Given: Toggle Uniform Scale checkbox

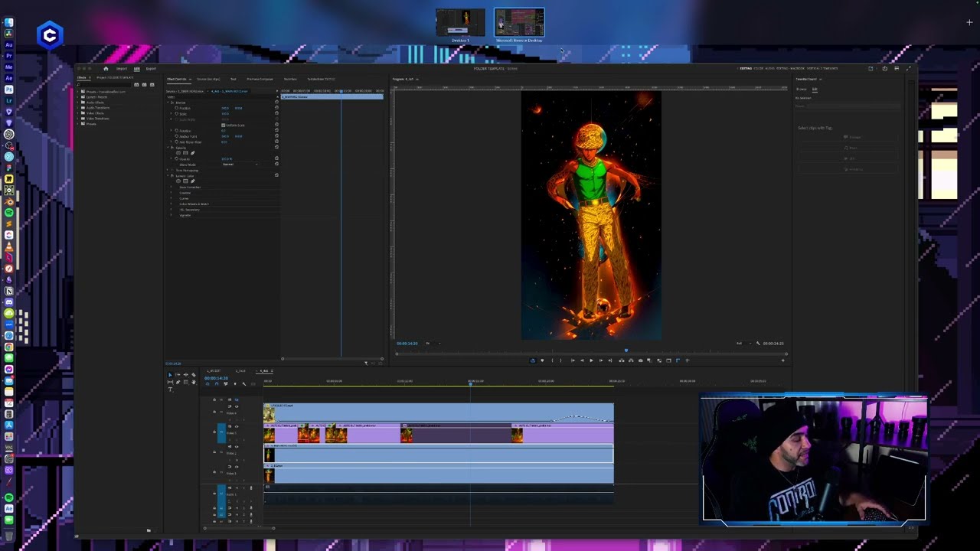Looking at the screenshot, I should pyautogui.click(x=223, y=125).
